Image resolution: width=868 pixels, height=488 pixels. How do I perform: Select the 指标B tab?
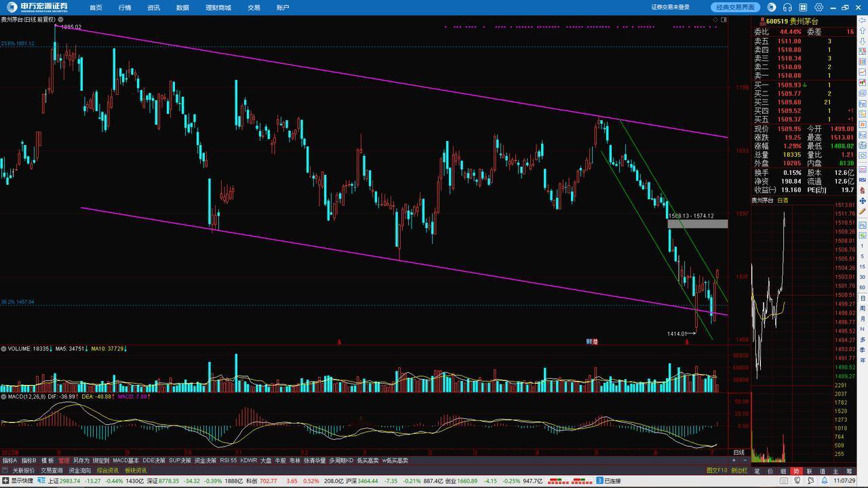coord(28,460)
